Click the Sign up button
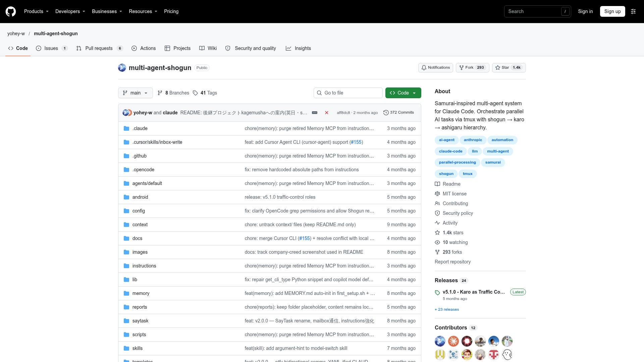644x362 pixels. coord(612,11)
